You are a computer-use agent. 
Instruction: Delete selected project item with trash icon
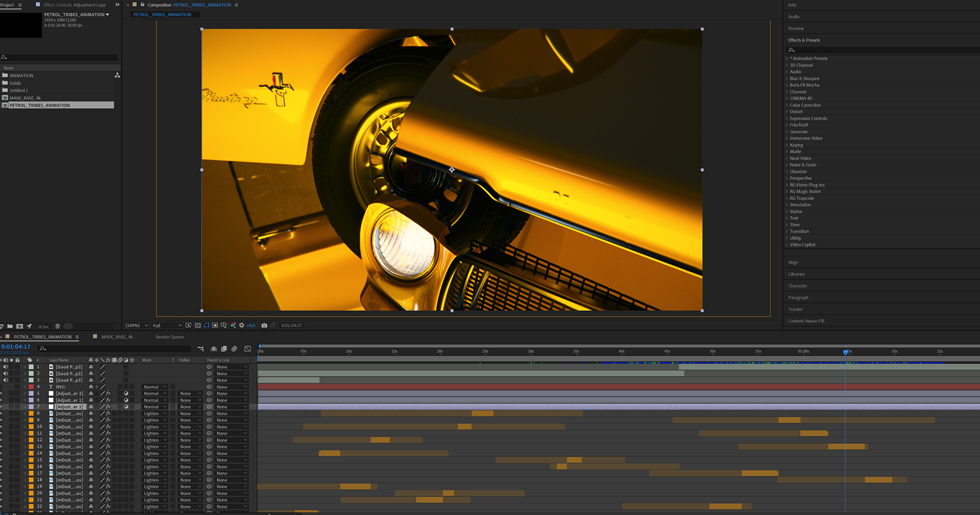[58, 326]
